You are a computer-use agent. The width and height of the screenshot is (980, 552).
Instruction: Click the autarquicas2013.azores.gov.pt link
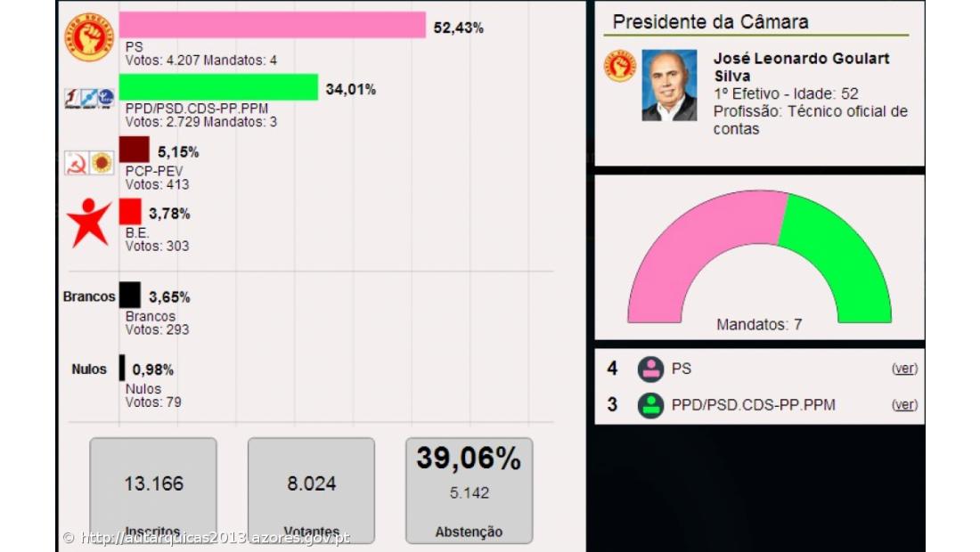214,538
